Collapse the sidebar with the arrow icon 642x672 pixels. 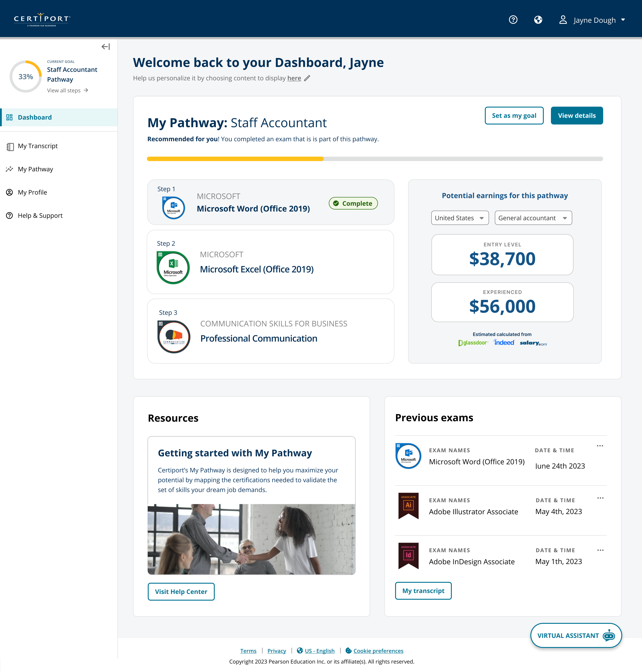pos(105,46)
